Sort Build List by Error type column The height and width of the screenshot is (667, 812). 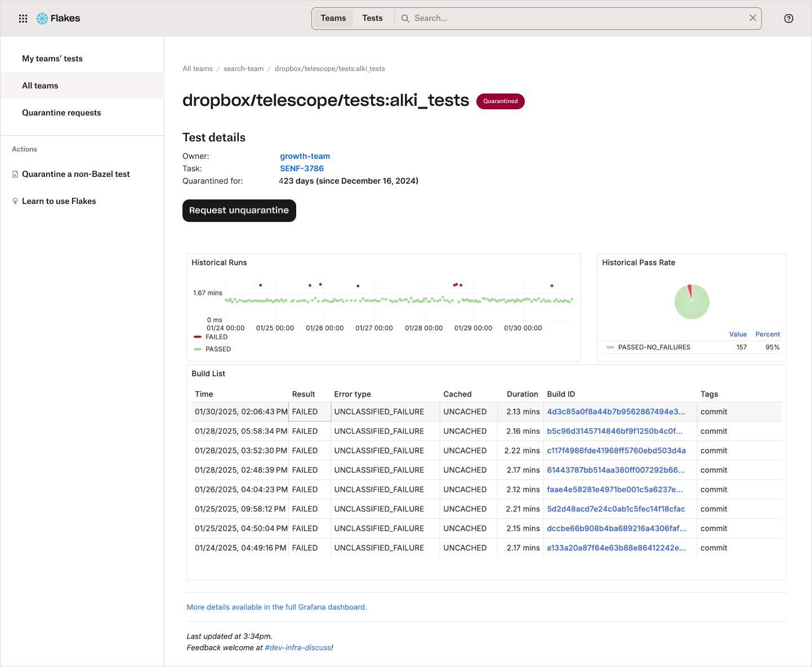pyautogui.click(x=353, y=394)
